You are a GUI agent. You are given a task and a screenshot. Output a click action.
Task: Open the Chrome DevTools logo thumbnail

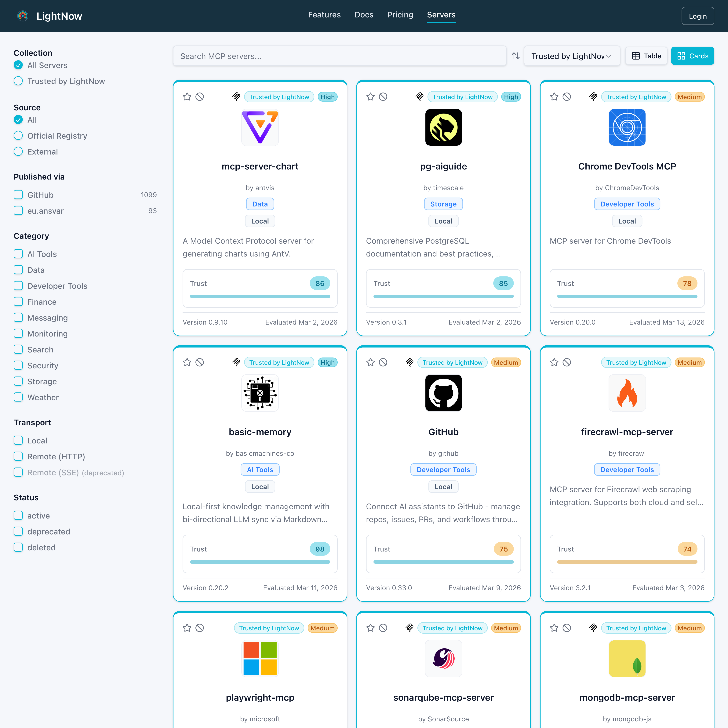627,127
